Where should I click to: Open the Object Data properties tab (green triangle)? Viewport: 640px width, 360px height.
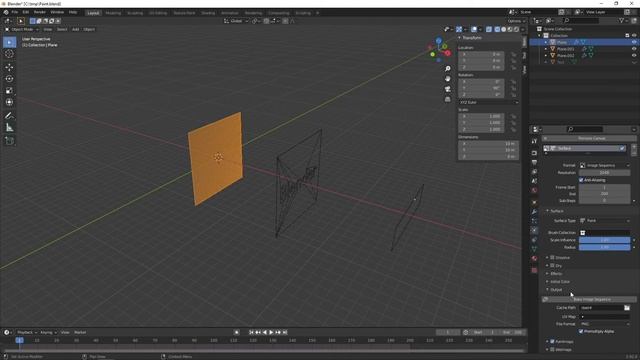(534, 249)
